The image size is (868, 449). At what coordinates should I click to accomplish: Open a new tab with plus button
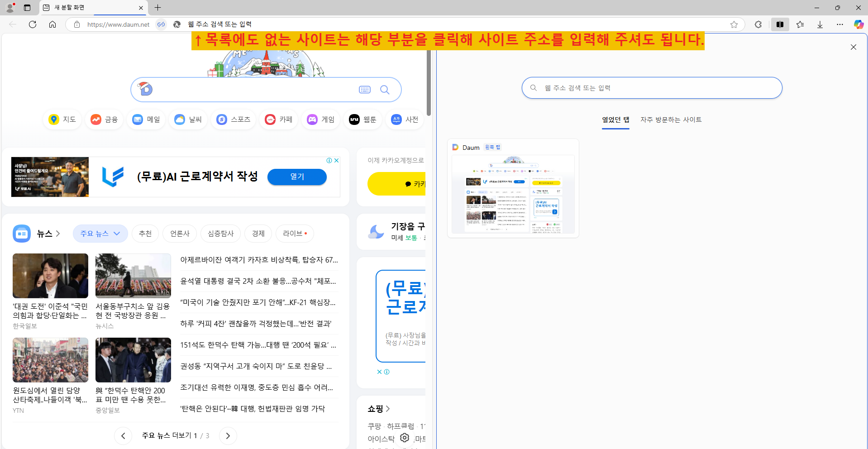(x=157, y=8)
